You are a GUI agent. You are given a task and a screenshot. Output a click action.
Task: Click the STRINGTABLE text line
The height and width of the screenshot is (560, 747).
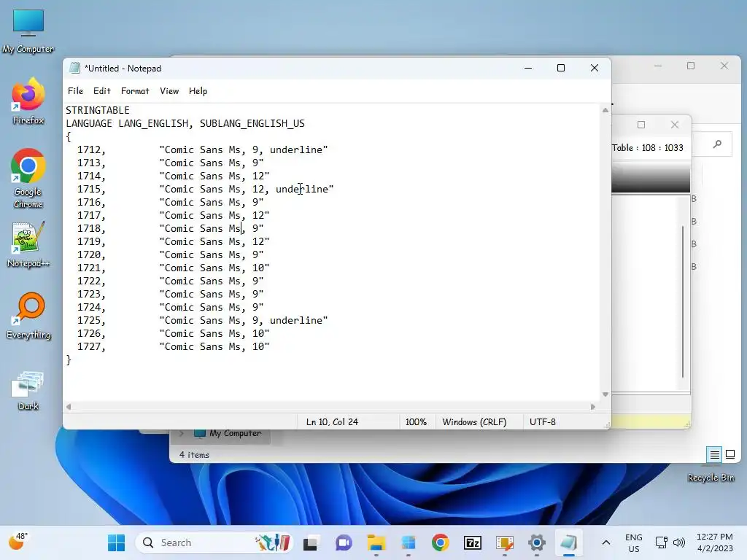pyautogui.click(x=98, y=110)
